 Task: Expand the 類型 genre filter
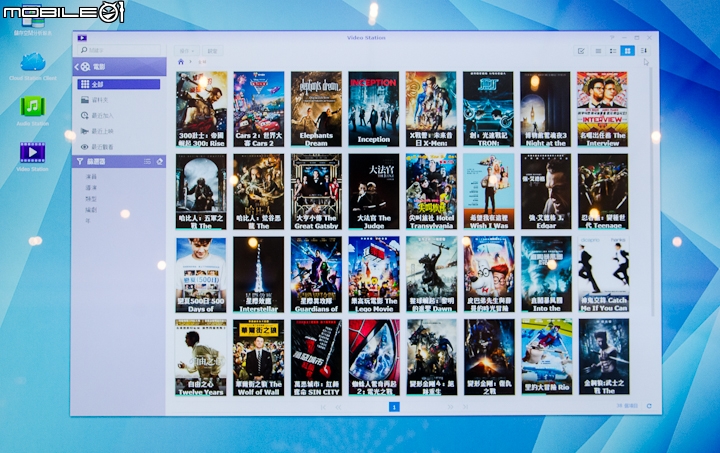tap(91, 199)
